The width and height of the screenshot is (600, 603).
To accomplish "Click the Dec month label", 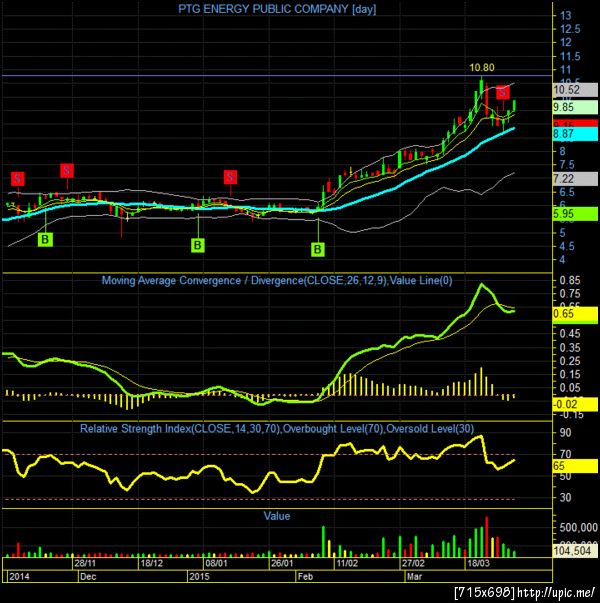I will point(88,576).
